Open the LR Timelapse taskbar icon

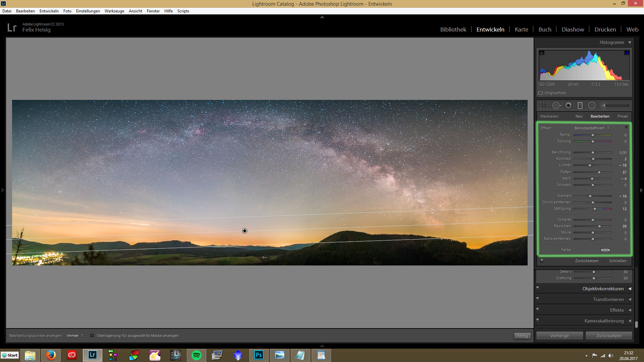click(176, 355)
